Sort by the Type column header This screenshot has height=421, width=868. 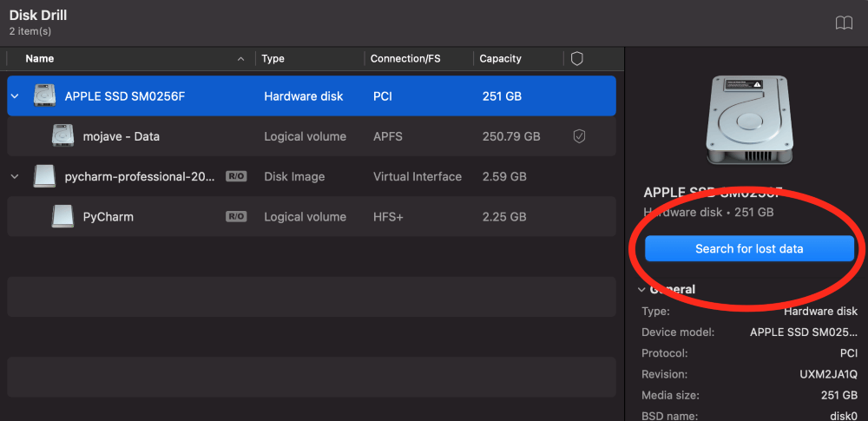[273, 59]
